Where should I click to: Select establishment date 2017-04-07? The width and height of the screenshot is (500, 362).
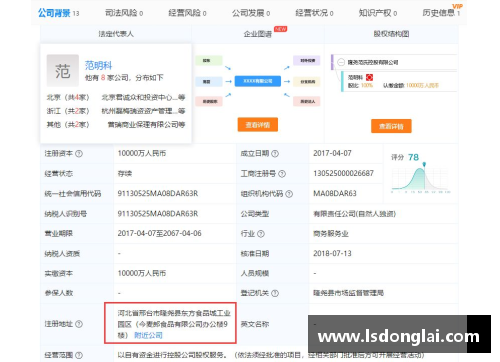pos(332,153)
